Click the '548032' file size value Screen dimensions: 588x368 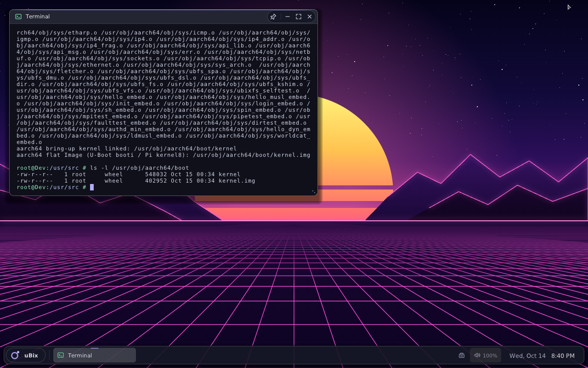(x=156, y=174)
